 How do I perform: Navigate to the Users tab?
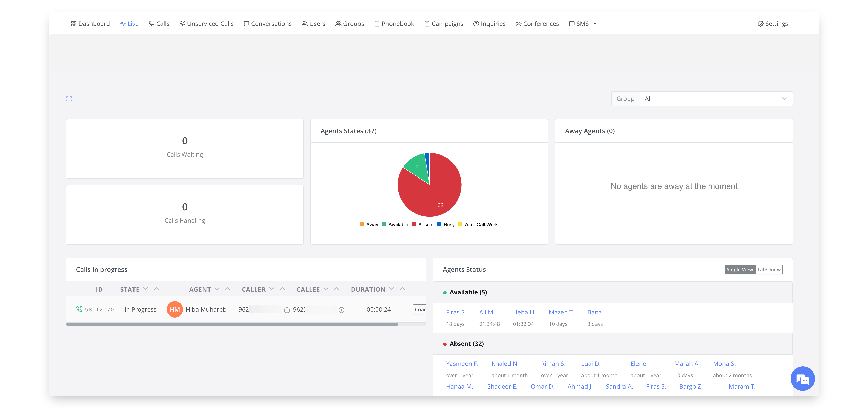tap(313, 24)
